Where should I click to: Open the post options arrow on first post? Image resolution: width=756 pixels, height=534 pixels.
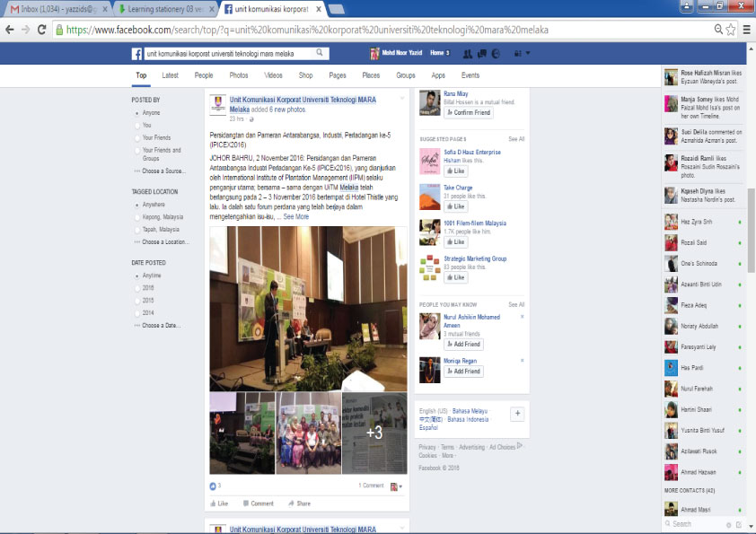(401, 97)
